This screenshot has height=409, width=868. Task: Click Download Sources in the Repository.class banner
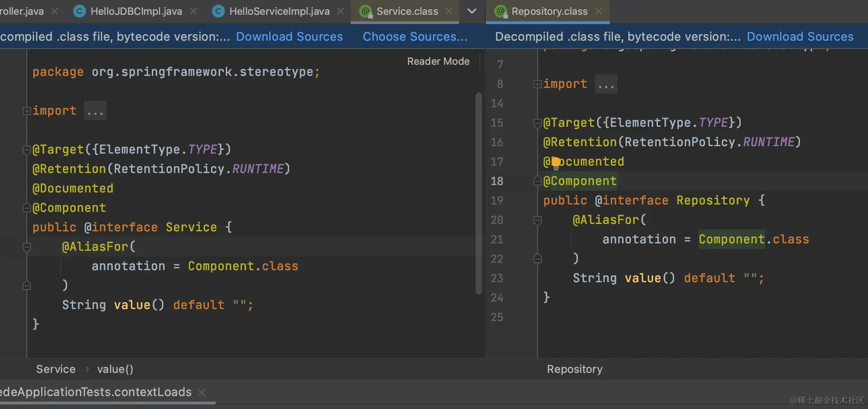[x=800, y=37]
